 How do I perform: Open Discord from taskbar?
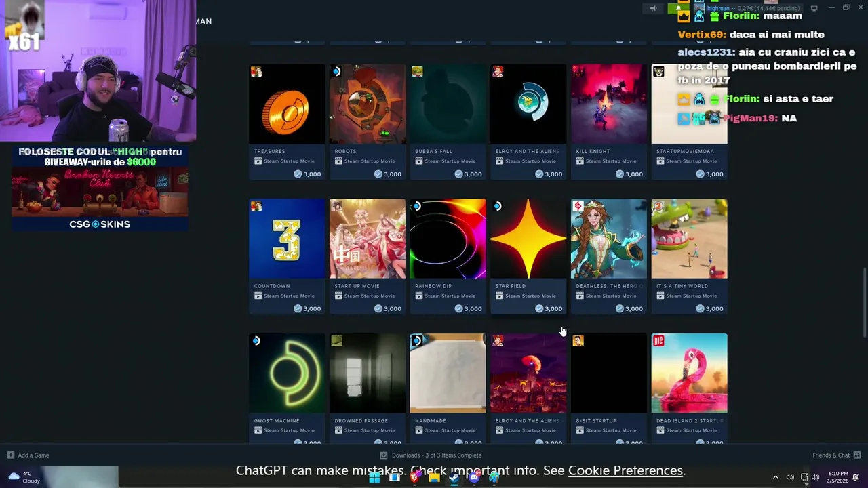[474, 477]
